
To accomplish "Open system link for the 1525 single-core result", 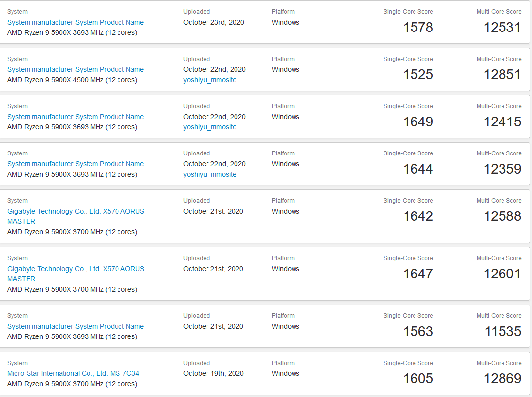I will click(x=75, y=69).
